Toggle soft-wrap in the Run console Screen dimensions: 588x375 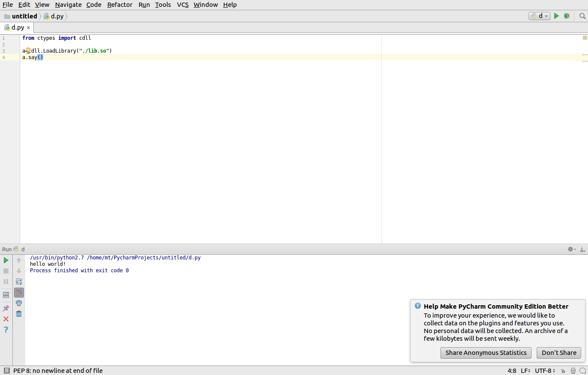19,282
